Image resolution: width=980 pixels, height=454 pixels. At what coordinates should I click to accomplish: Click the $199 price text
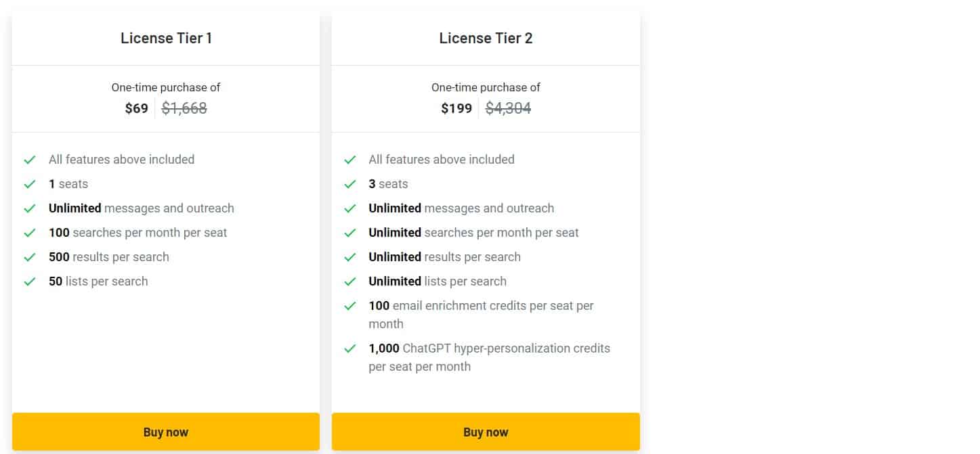pyautogui.click(x=456, y=108)
